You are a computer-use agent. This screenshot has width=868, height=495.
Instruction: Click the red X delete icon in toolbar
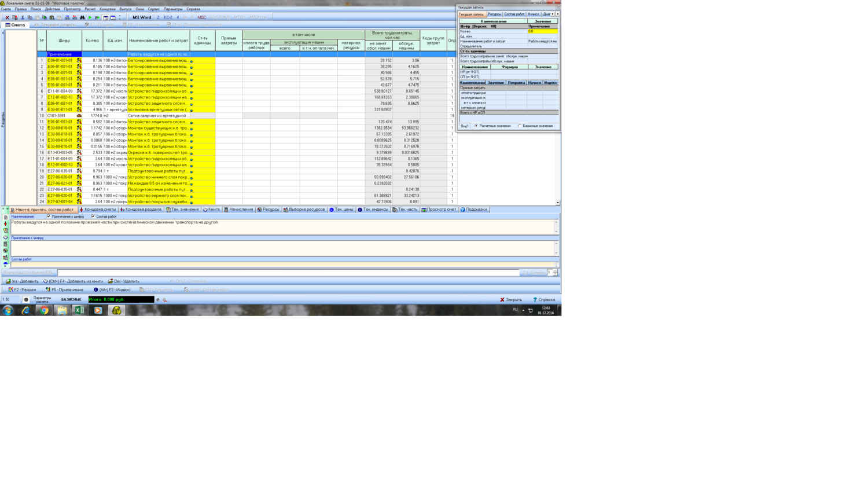coord(7,17)
